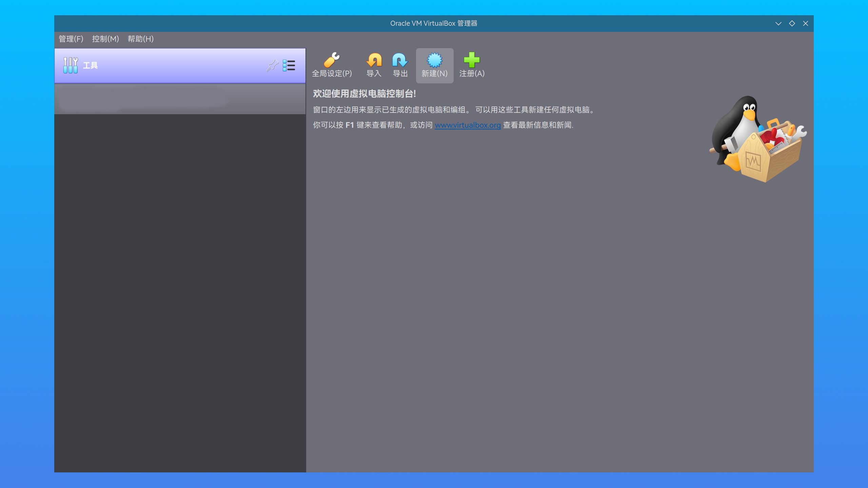Click the 欢迎使用虚拟电脑控制台! heading
Viewport: 868px width, 488px height.
point(364,94)
